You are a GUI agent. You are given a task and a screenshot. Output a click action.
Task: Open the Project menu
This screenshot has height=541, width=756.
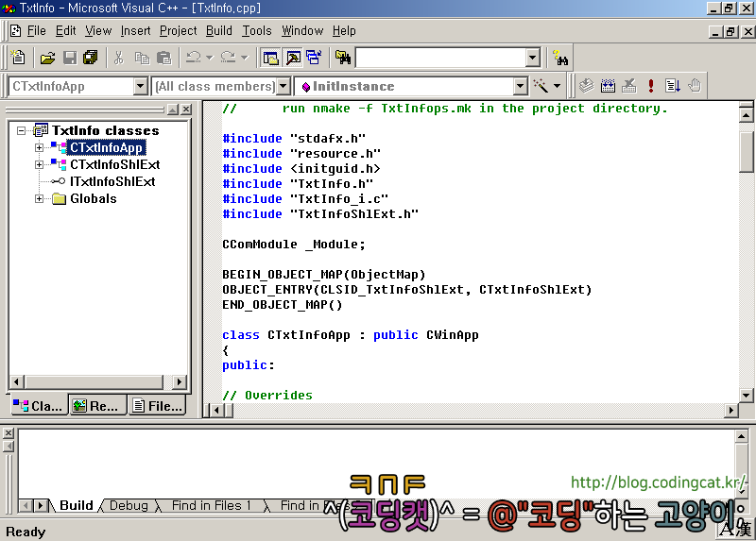click(x=178, y=31)
